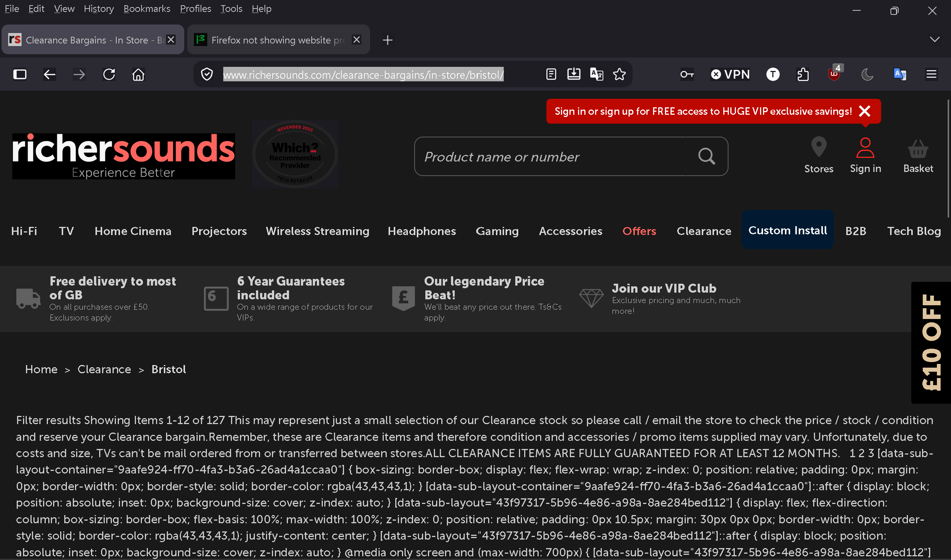The height and width of the screenshot is (560, 951).
Task: Toggle Reader View icon in address bar
Action: (551, 74)
